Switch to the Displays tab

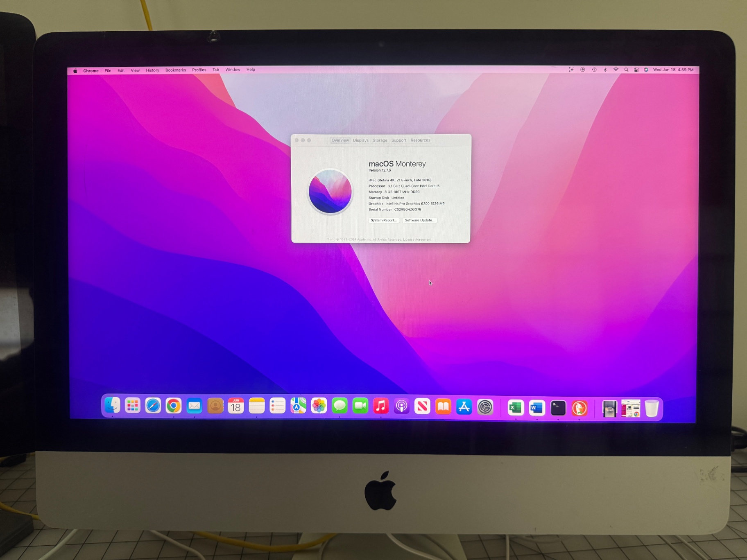(360, 140)
